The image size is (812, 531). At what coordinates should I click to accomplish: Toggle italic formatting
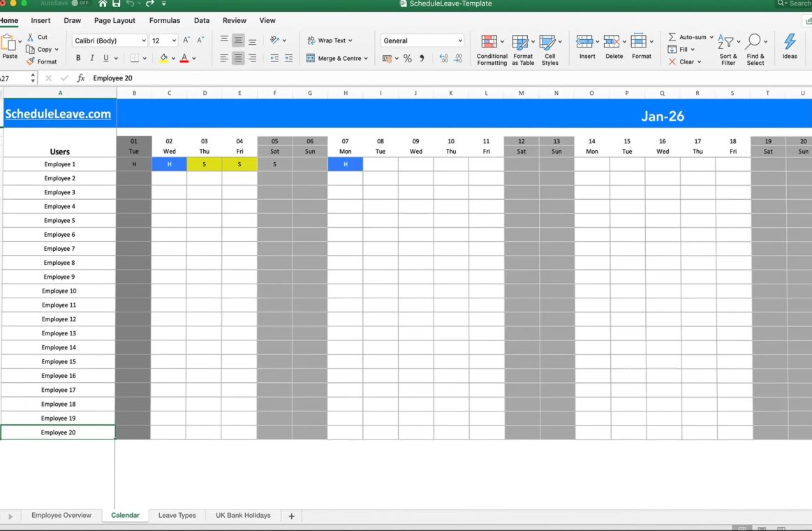(92, 59)
